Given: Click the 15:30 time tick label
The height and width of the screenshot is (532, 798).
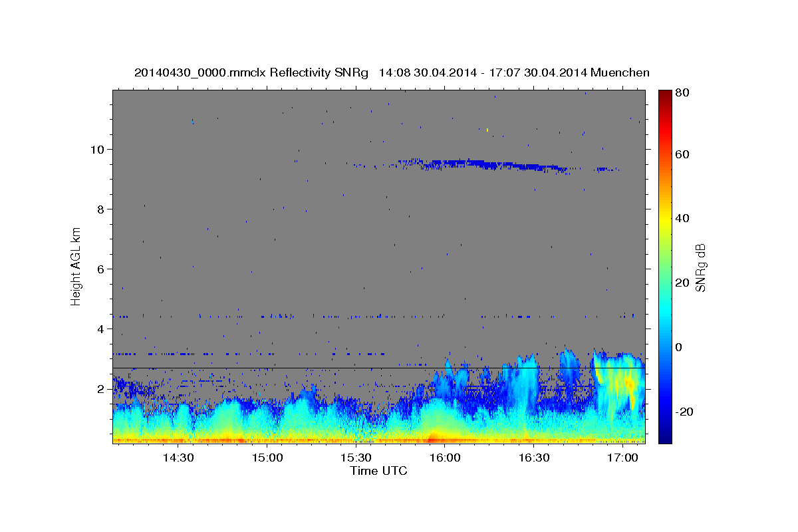Looking at the screenshot, I should 356,458.
